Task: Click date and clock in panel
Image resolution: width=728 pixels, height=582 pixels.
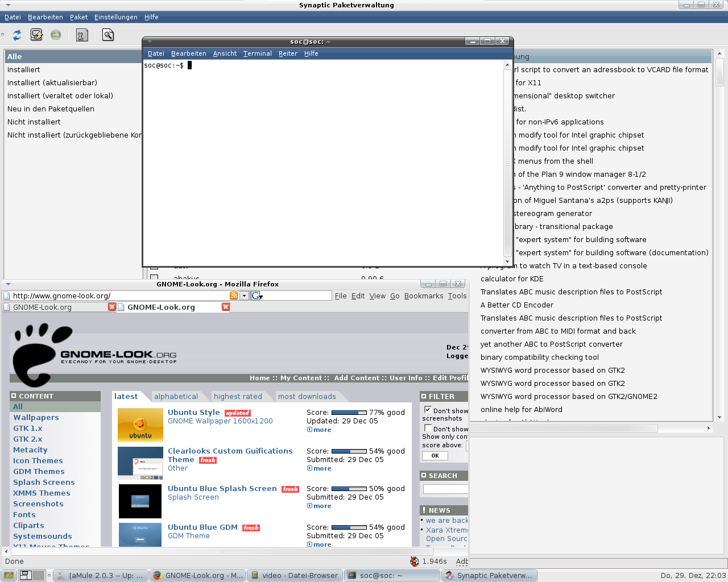Action: click(x=693, y=575)
